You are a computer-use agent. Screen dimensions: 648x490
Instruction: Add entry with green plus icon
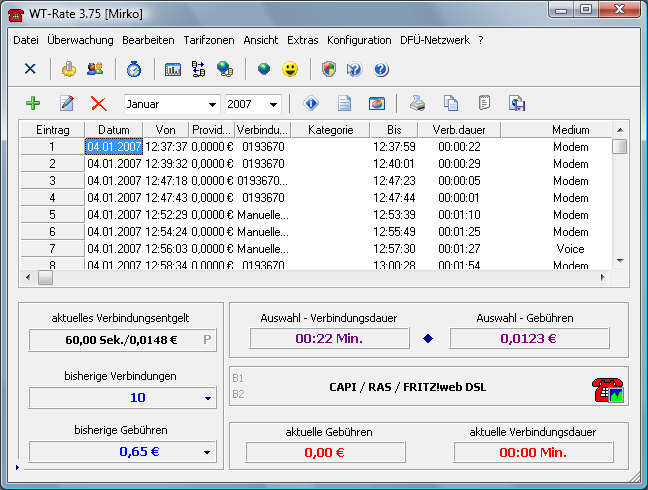[33, 103]
